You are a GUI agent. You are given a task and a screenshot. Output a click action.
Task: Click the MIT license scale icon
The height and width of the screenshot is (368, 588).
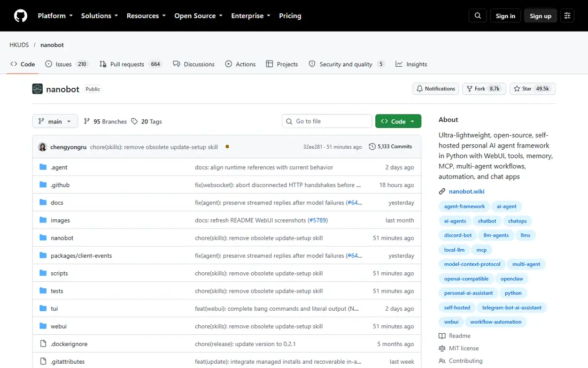[442, 348]
